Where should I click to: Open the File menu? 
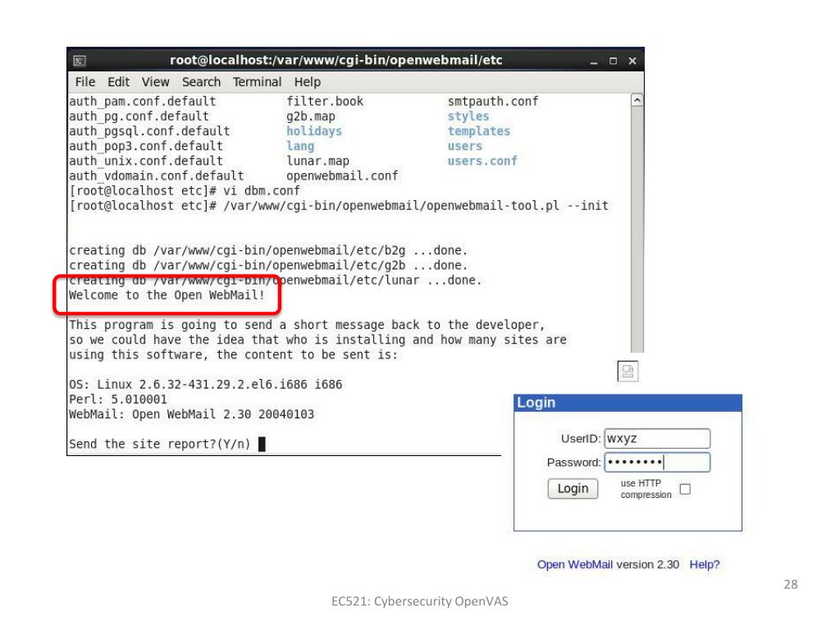tap(85, 82)
